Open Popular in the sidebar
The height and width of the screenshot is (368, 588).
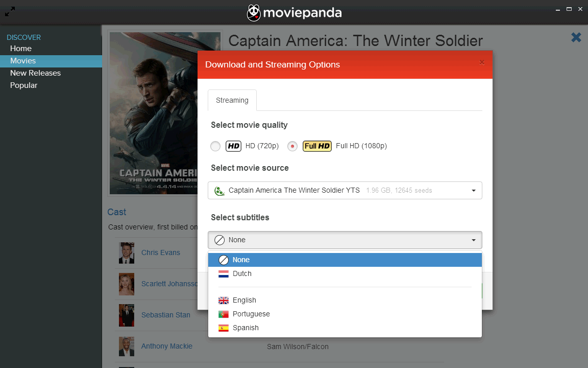click(24, 85)
